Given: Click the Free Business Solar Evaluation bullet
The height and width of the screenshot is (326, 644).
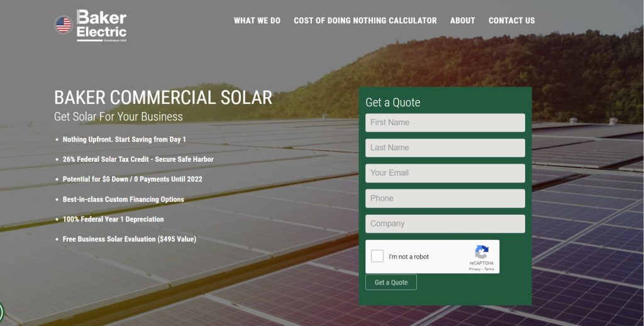Looking at the screenshot, I should [x=129, y=239].
